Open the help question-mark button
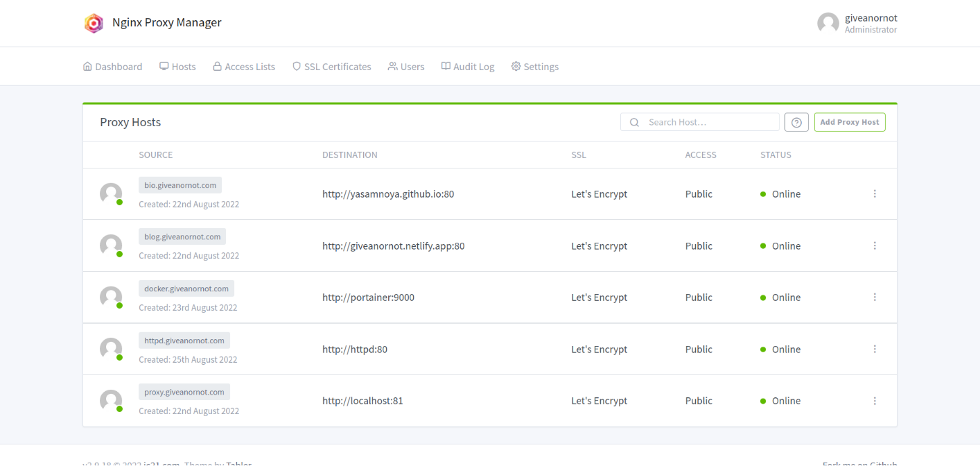Viewport: 980px width, 466px height. [796, 121]
